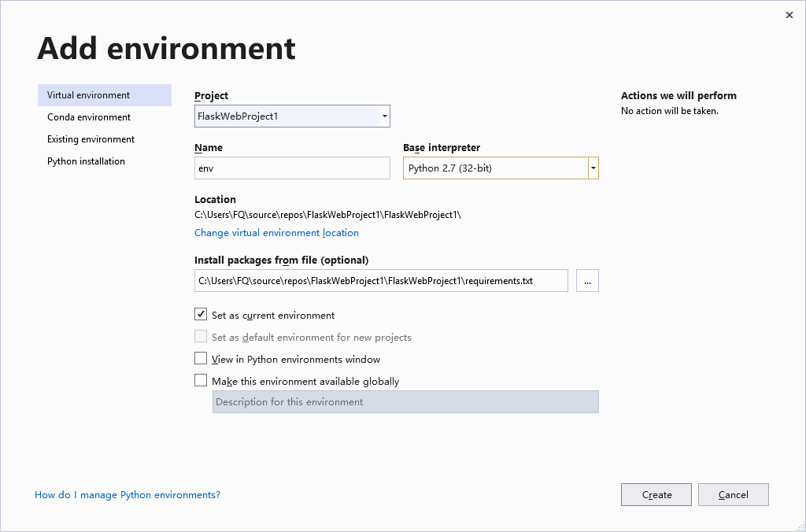Expand the Base interpreter dropdown arrow
Viewport: 806px width, 532px height.
point(593,168)
